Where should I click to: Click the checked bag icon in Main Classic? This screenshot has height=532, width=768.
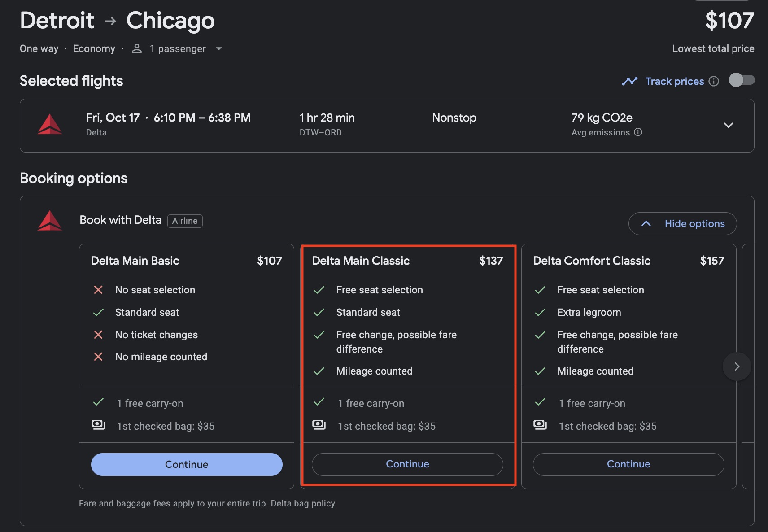tap(319, 425)
